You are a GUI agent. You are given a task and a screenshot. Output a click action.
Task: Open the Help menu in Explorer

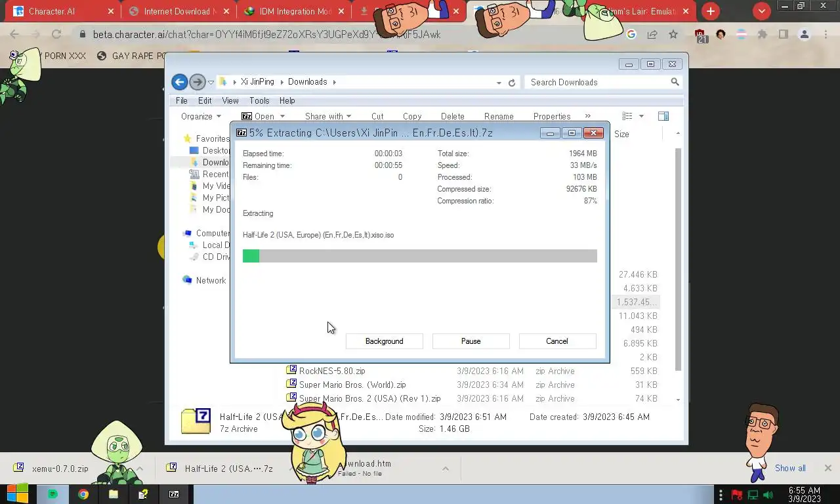pos(287,100)
